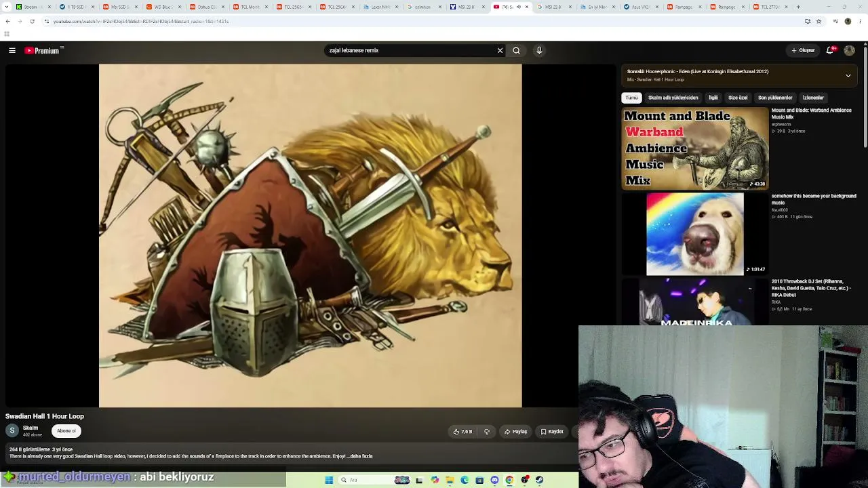Image resolution: width=868 pixels, height=488 pixels.
Task: Select the Tümü filter chip
Action: click(631, 98)
